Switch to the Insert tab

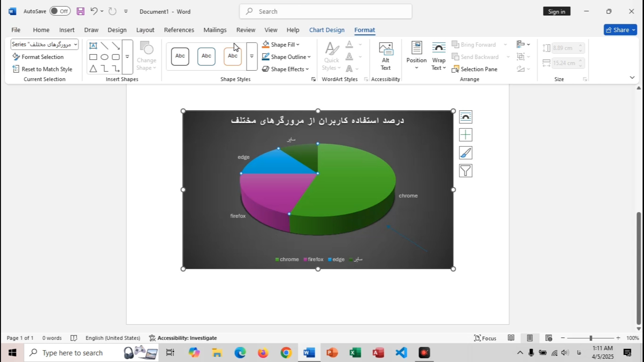(67, 30)
